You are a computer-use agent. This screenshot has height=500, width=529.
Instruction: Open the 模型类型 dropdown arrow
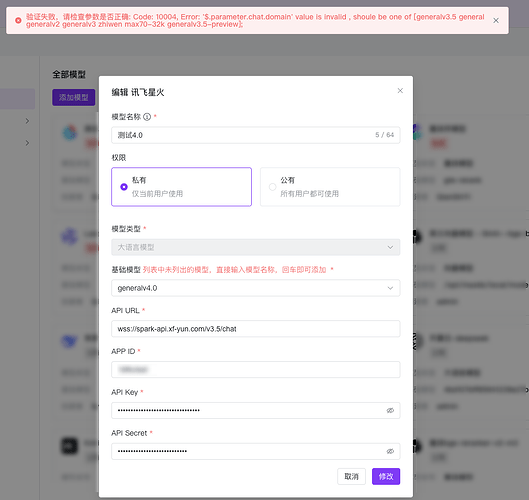point(390,247)
